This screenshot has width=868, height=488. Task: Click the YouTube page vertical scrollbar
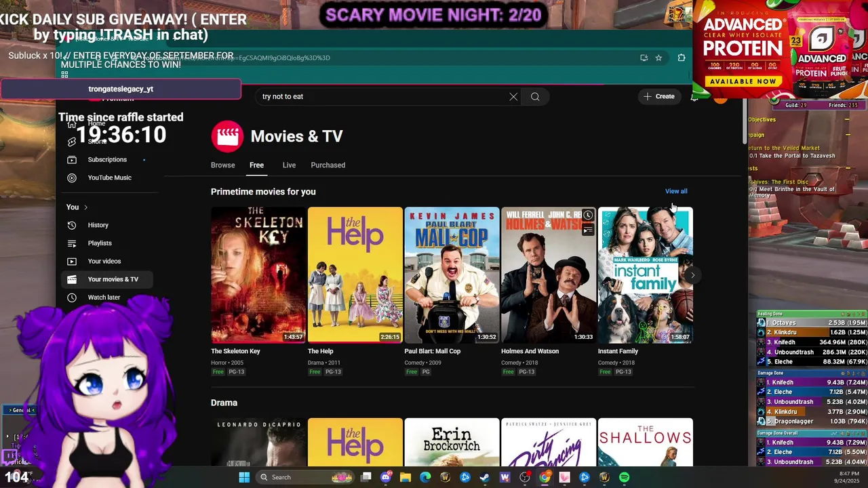point(744,122)
